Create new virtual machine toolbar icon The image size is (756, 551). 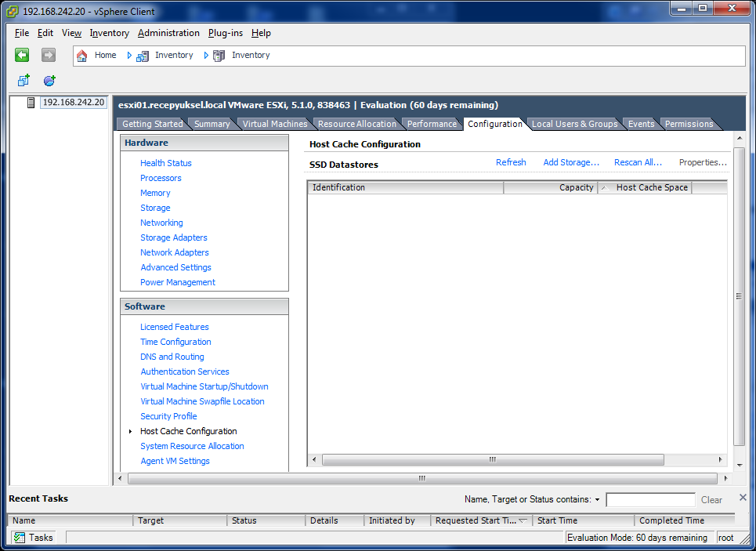[x=24, y=80]
